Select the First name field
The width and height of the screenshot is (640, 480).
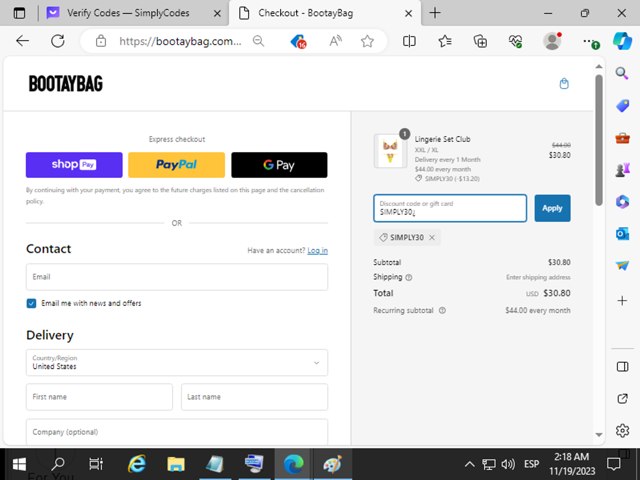point(99,397)
